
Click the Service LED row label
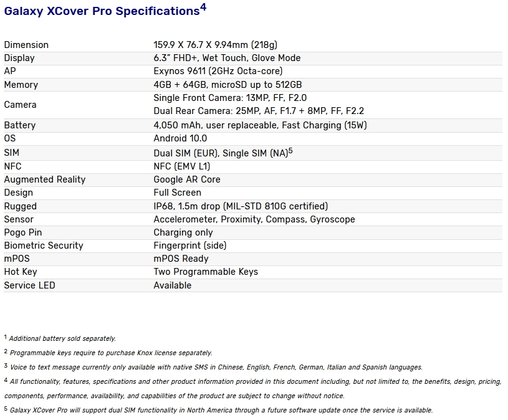pos(29,285)
